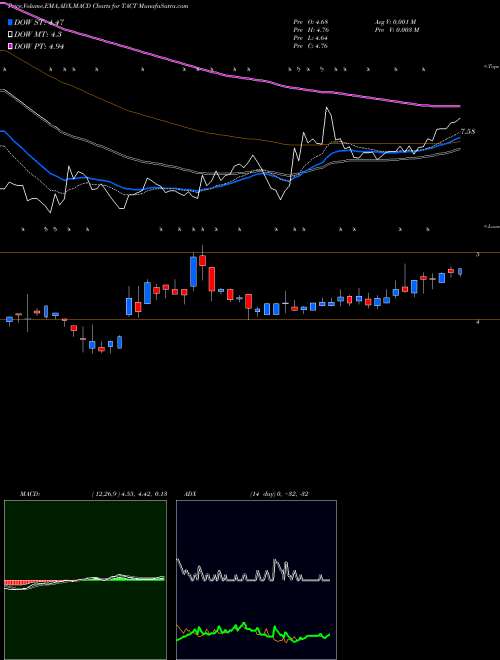The image size is (500, 660).
Task: Open the ADX indicator chart panel
Action: tap(256, 580)
